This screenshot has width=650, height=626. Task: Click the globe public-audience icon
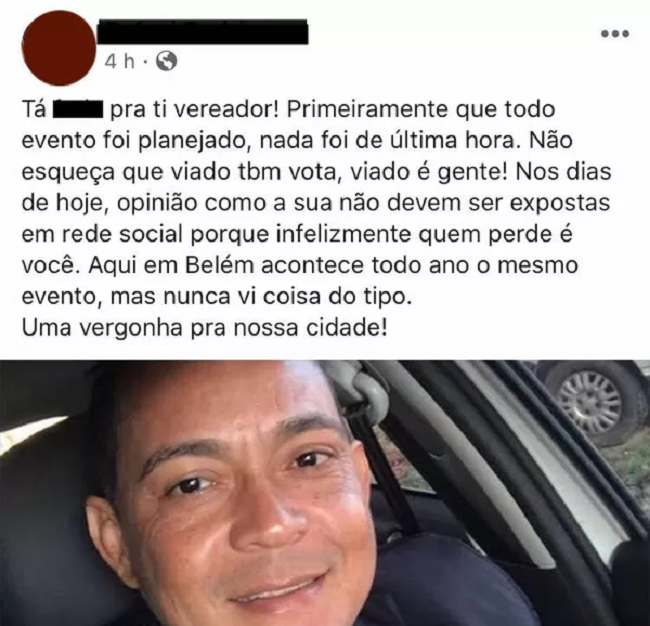tap(166, 62)
